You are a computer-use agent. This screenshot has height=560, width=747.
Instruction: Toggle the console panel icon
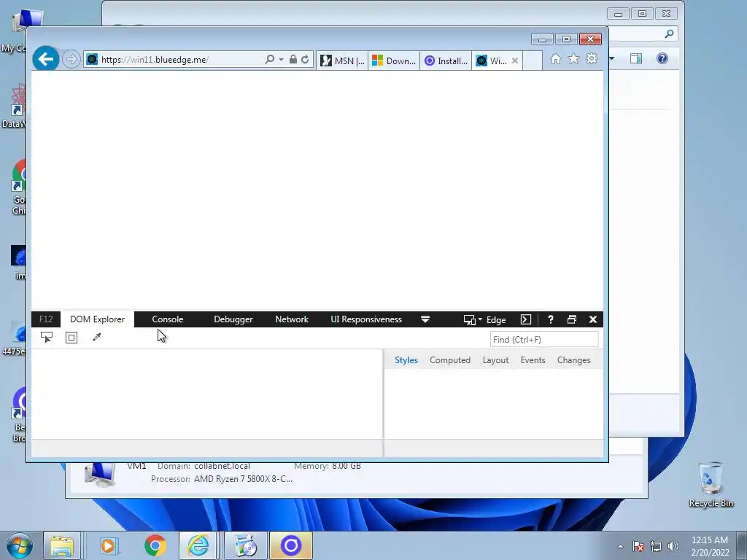[x=525, y=319]
